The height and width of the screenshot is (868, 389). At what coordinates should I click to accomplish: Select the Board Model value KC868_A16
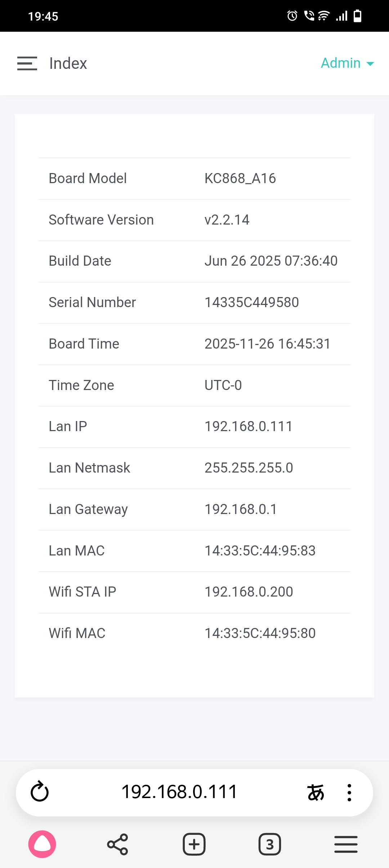tap(240, 178)
